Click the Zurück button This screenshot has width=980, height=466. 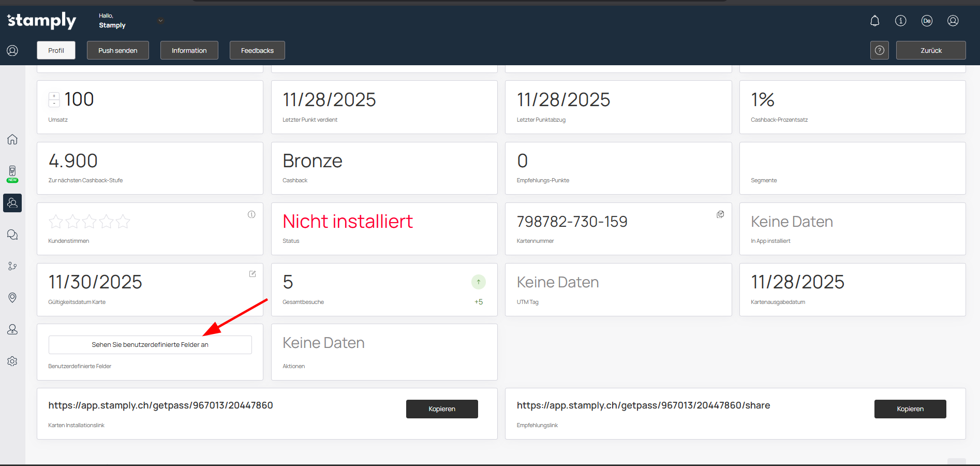click(930, 50)
